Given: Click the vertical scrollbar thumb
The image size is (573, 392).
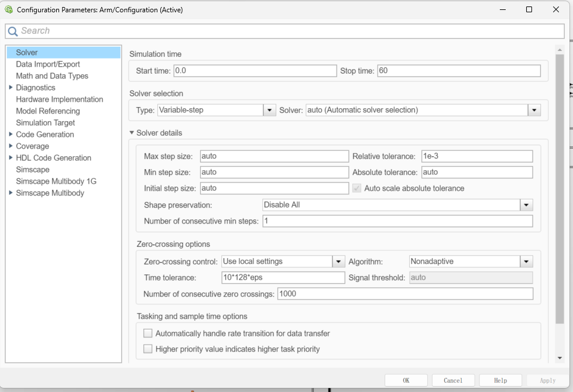Looking at the screenshot, I should click(560, 189).
